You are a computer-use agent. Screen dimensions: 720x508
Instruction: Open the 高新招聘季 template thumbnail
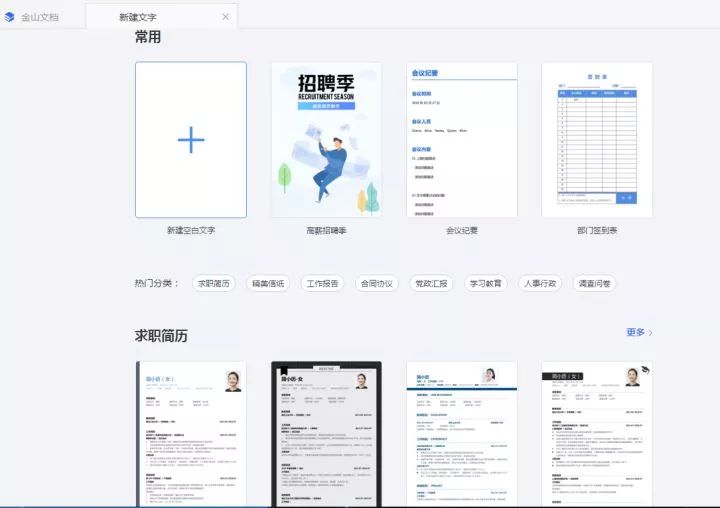coord(326,140)
